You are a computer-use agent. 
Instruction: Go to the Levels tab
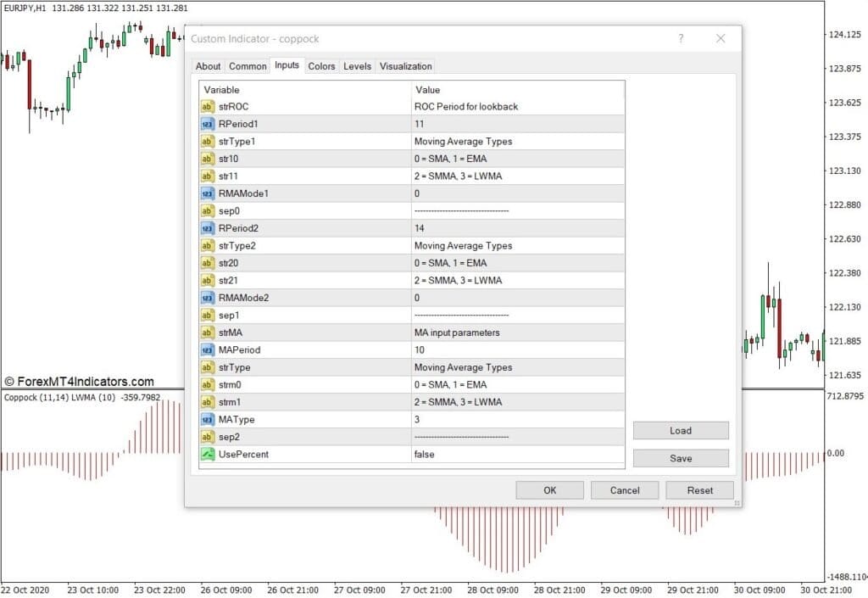coord(357,66)
